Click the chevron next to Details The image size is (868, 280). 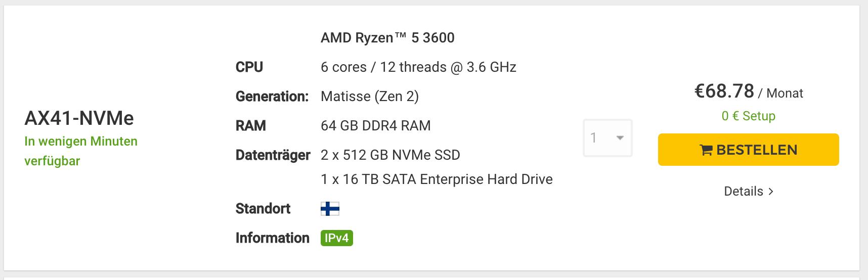pyautogui.click(x=771, y=192)
